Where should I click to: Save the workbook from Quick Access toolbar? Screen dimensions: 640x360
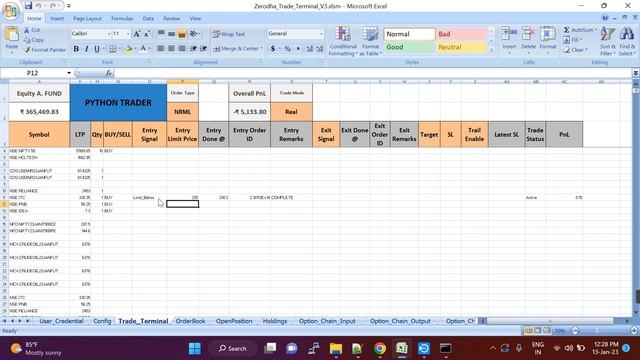click(28, 6)
